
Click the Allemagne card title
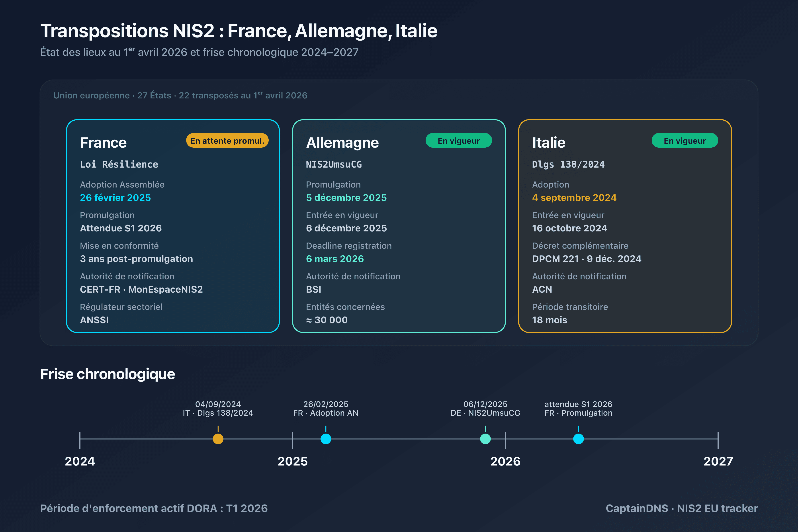[x=342, y=143]
